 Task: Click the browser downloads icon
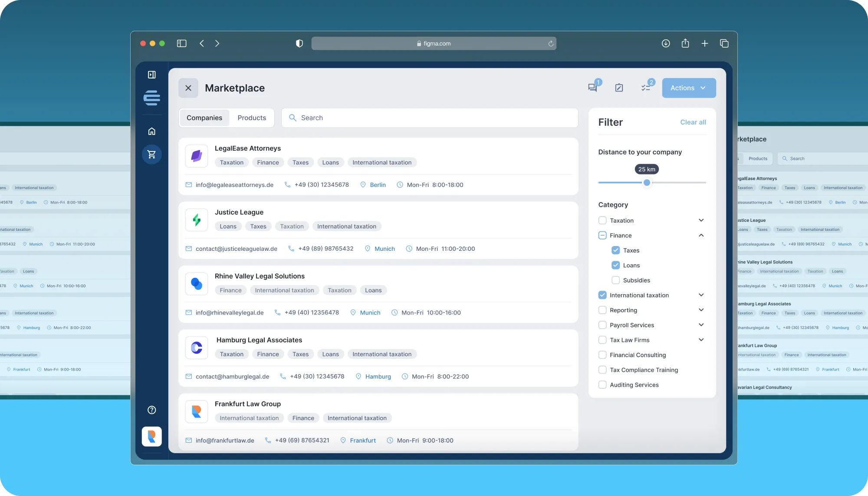[665, 43]
